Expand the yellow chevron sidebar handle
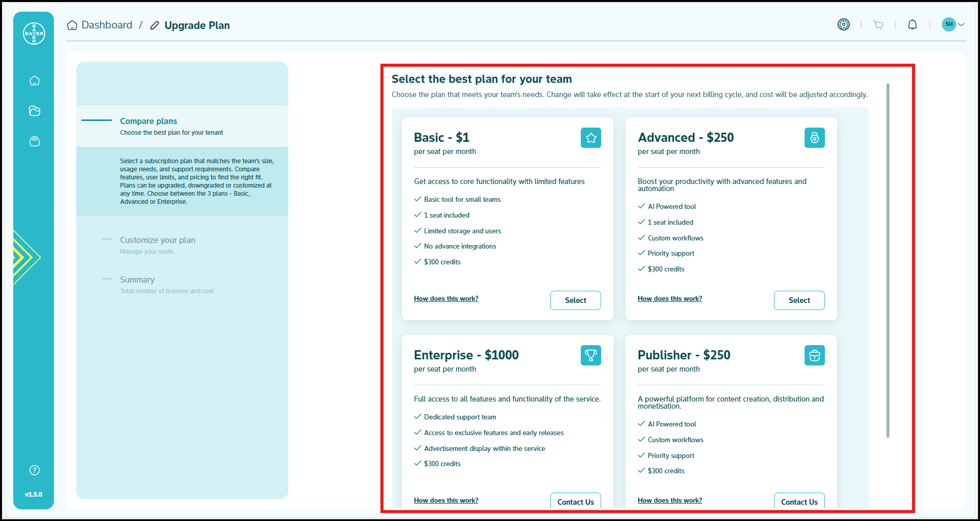This screenshot has width=980, height=521. pos(25,257)
